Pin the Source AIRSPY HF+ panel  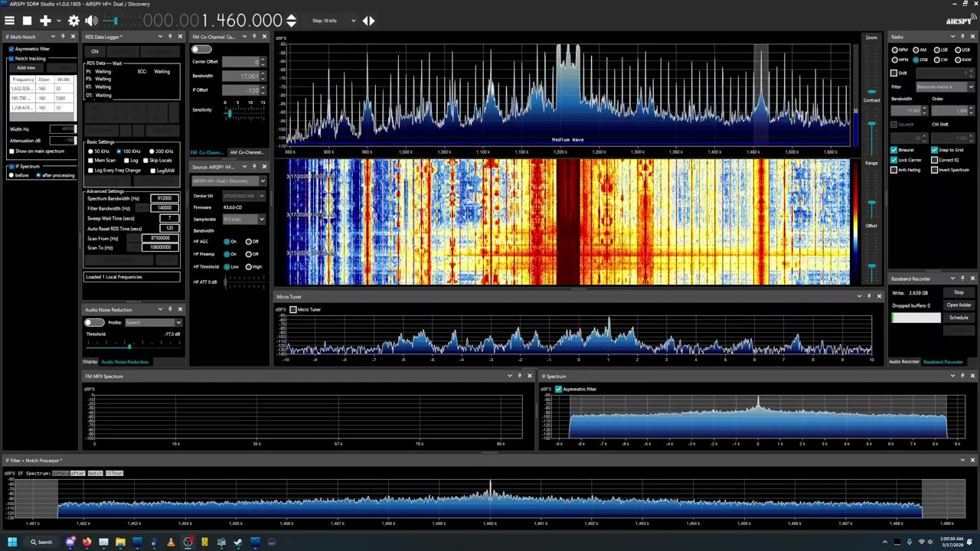point(254,166)
